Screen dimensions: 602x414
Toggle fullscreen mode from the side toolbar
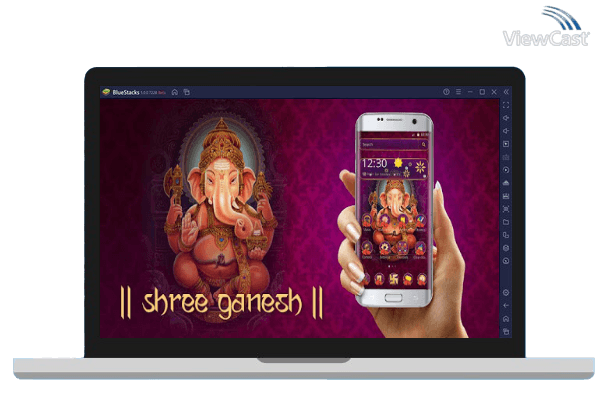pyautogui.click(x=506, y=105)
